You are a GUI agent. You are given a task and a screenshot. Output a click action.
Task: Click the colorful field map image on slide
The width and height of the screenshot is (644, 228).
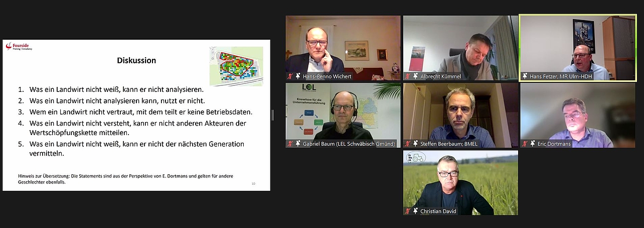236,67
